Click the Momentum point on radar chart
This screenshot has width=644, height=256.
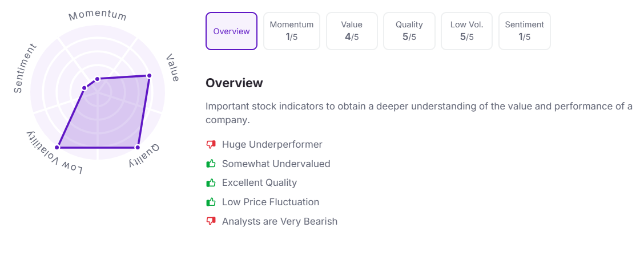(x=97, y=79)
